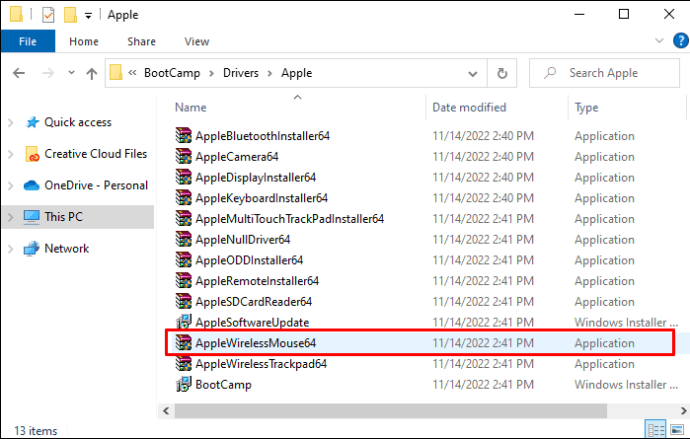This screenshot has height=439, width=690.
Task: Click the New folder quick access icon
Action: (70, 15)
